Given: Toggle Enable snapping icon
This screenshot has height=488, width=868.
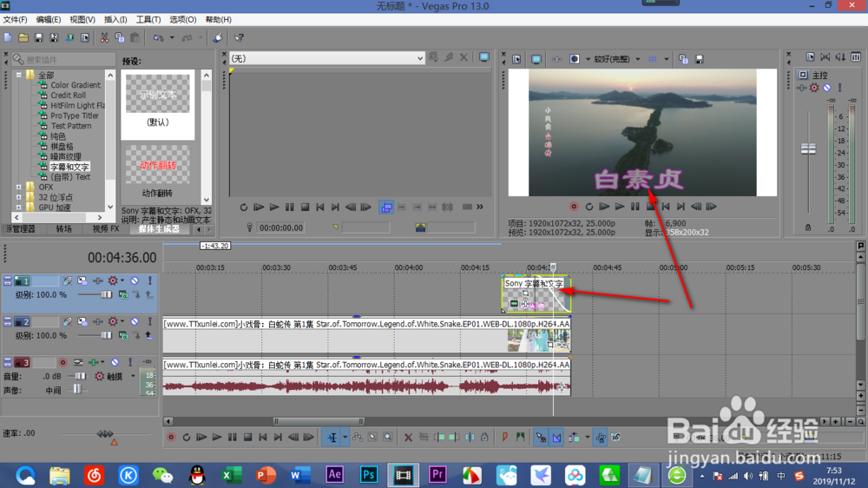Looking at the screenshot, I should (x=541, y=437).
